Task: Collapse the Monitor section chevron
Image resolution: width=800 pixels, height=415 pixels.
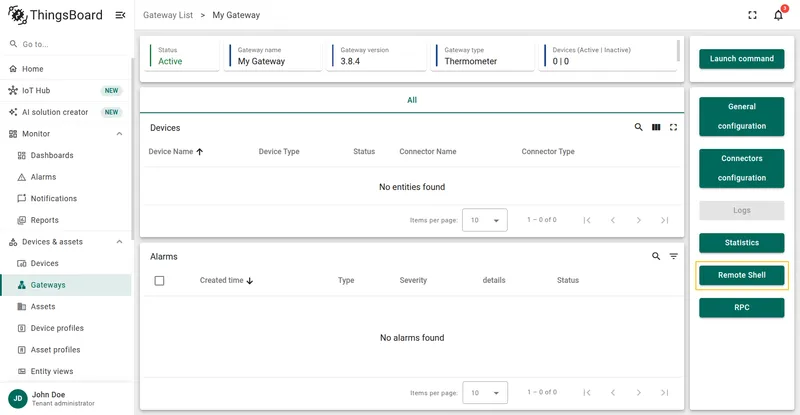Action: point(119,134)
